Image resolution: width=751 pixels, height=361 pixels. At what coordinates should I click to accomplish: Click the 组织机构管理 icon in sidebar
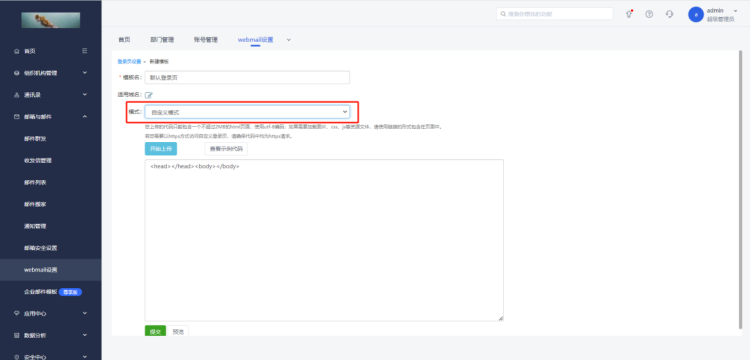tap(17, 73)
